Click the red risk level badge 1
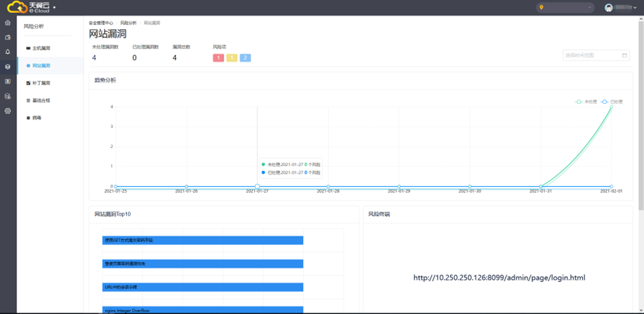This screenshot has width=644, height=314. 219,58
